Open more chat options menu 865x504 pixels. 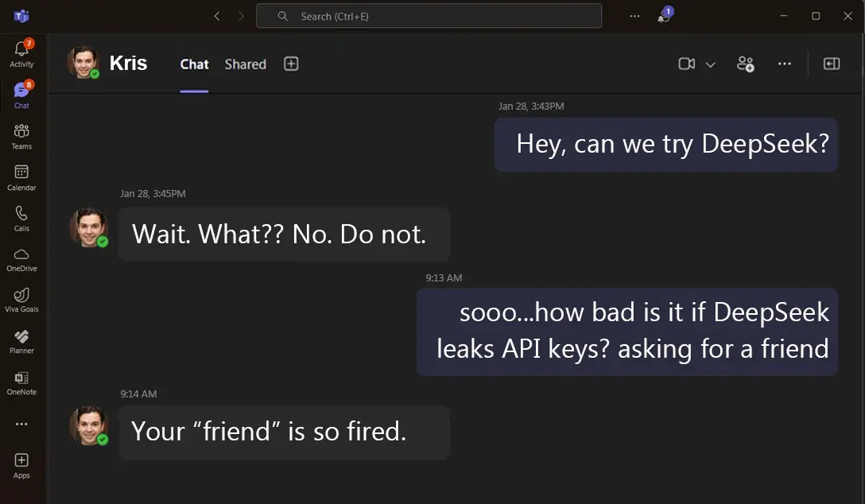pyautogui.click(x=785, y=64)
